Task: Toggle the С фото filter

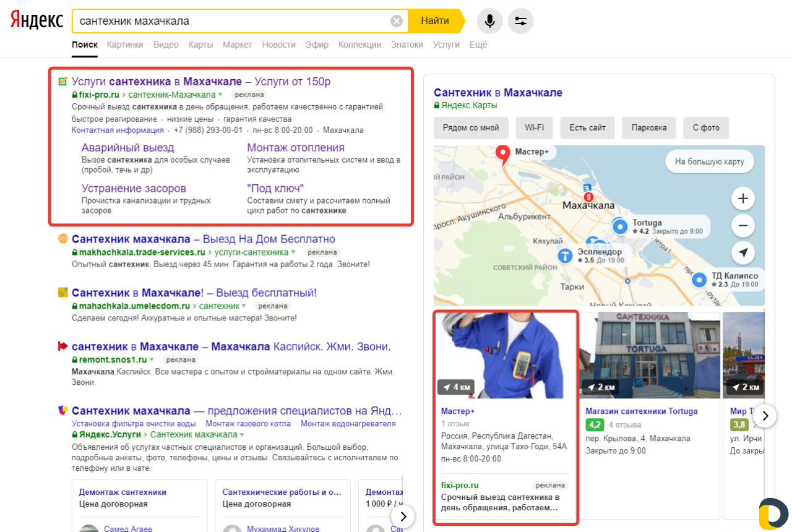Action: [706, 128]
